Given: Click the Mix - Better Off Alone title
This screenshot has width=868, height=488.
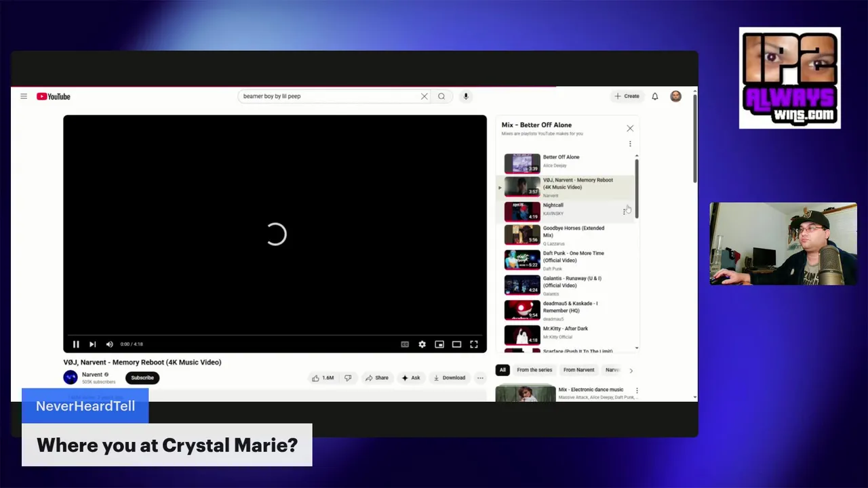Looking at the screenshot, I should (536, 125).
